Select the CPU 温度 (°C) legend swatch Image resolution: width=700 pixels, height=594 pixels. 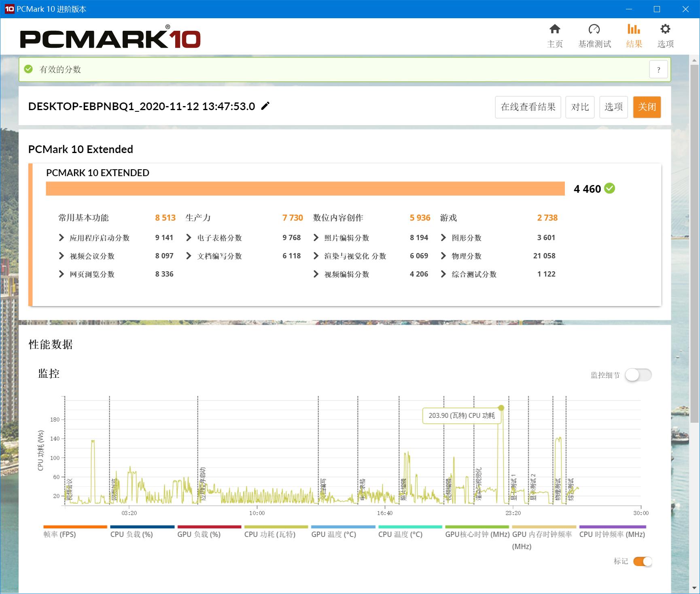pos(410,527)
